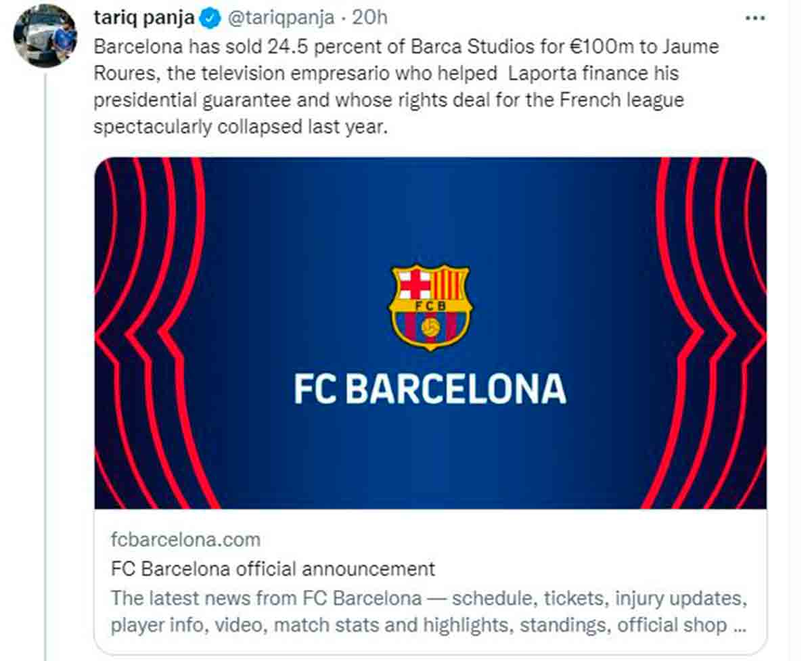This screenshot has height=661, width=812.
Task: Click the white "FC BARCELONA" text on the banner
Action: [430, 389]
